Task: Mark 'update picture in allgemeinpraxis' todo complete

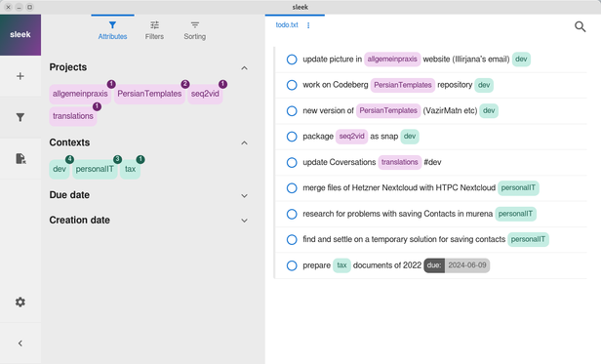Action: 292,60
